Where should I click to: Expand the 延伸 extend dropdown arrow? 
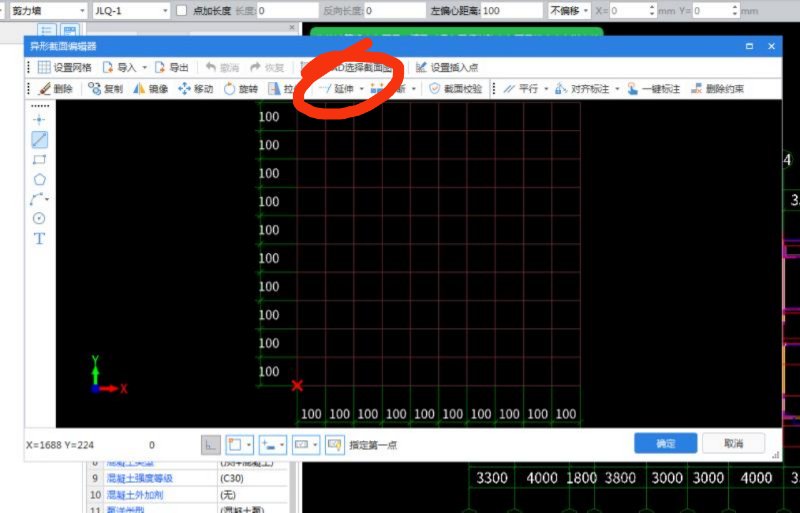pos(362,89)
